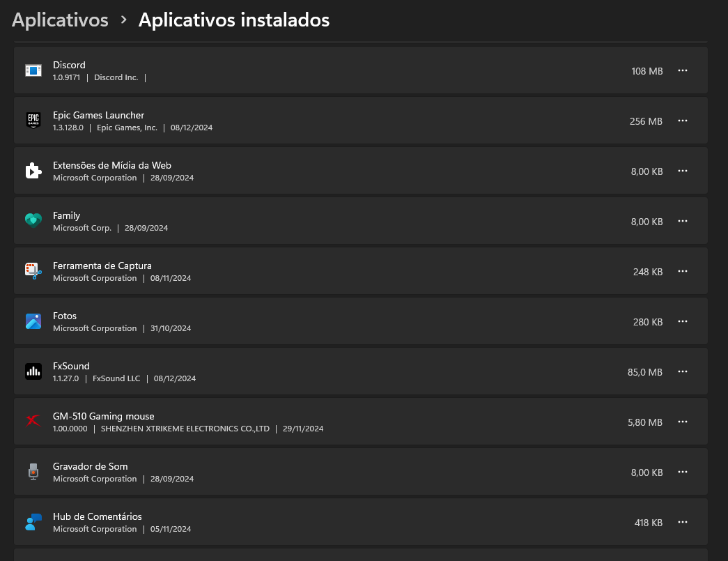Click the Fotos app icon

tap(33, 321)
